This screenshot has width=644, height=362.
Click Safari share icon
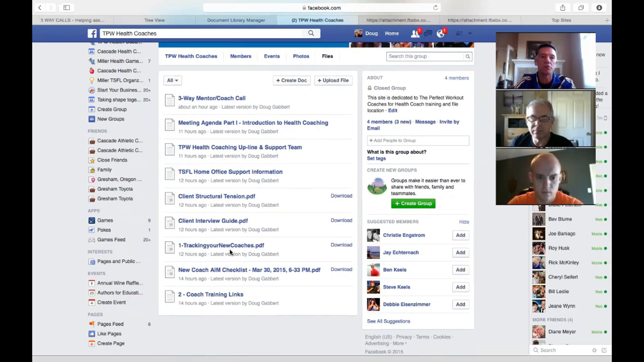563,8
